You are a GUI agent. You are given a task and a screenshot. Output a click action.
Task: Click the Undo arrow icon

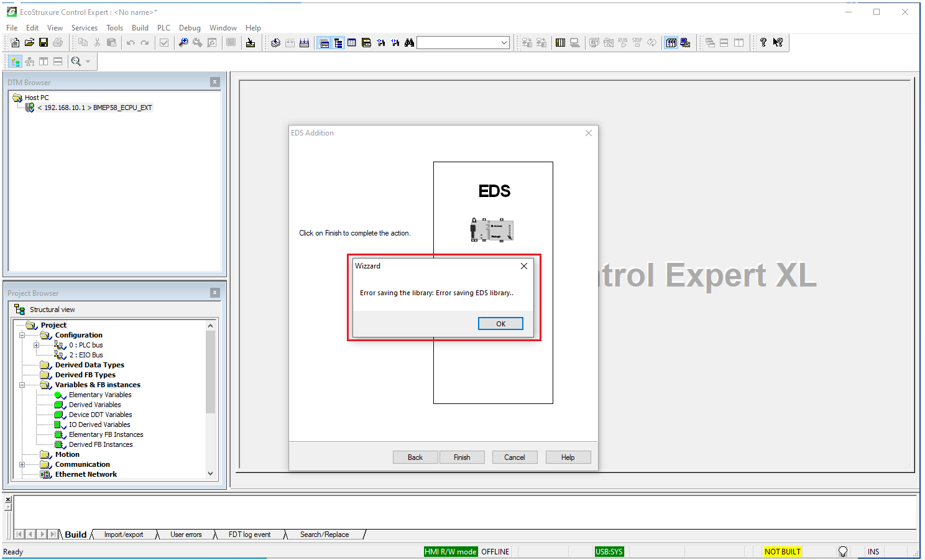(131, 43)
